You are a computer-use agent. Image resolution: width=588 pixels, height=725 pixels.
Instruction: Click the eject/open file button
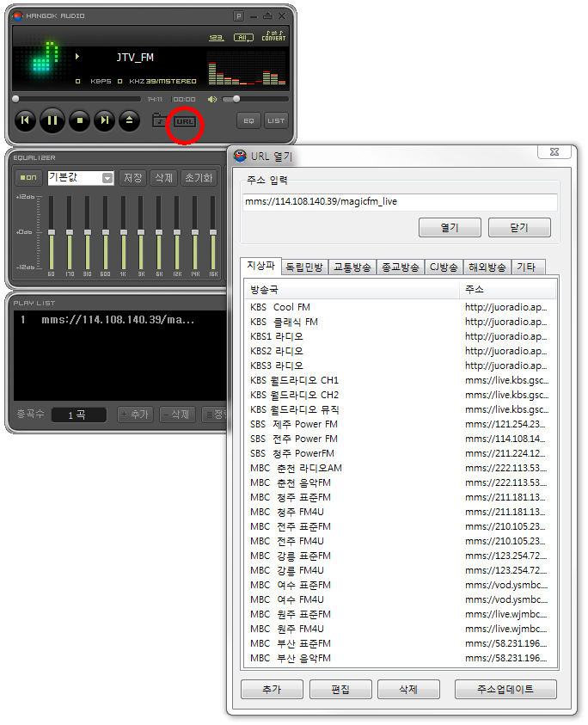130,120
